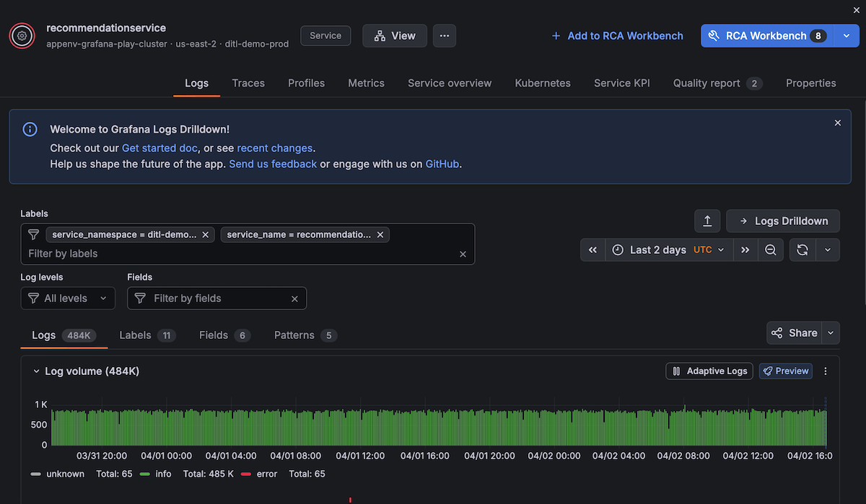This screenshot has width=866, height=504.
Task: Open the Log volume panel menu icon
Action: pos(825,371)
